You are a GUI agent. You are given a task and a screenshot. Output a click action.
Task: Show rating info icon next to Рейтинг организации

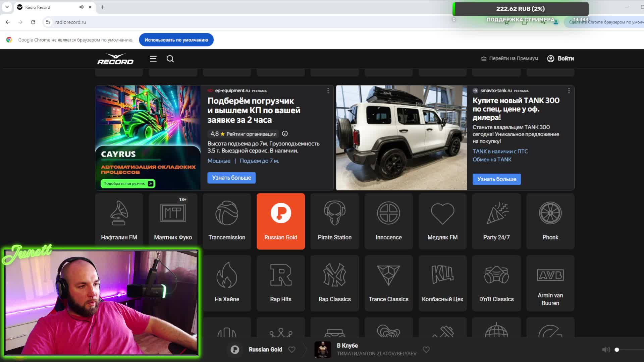coord(285,134)
